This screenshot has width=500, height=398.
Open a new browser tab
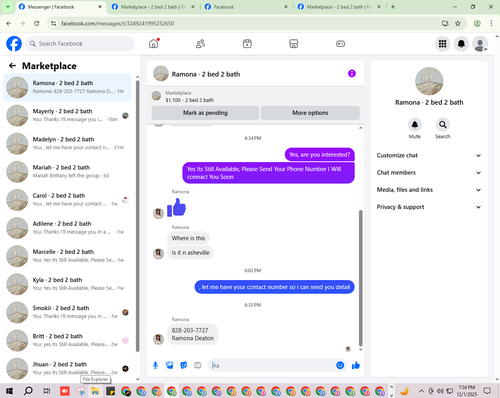point(393,7)
